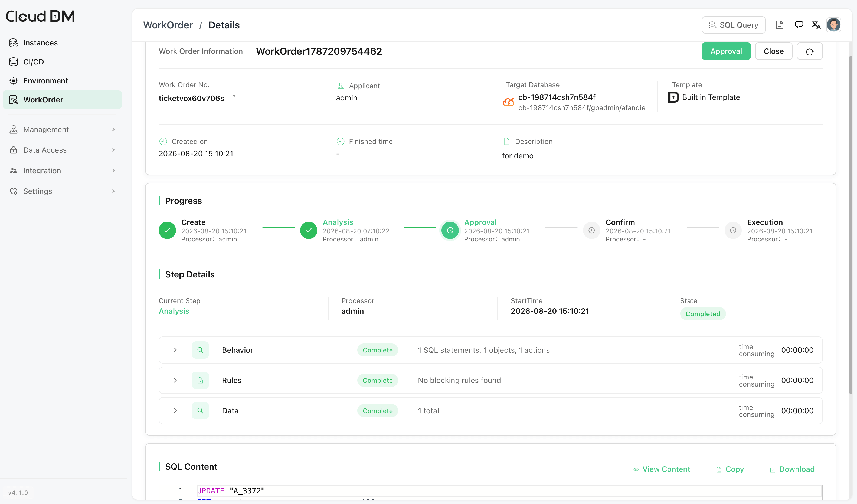Viewport: 857px width, 504px height.
Task: Click View Content link
Action: tap(662, 469)
